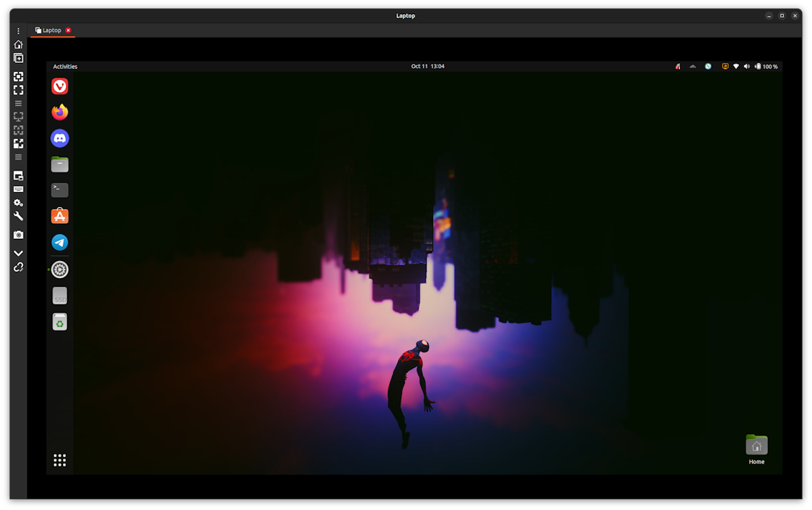The height and width of the screenshot is (510, 812).
Task: Click the 100 % battery indicator
Action: click(766, 66)
